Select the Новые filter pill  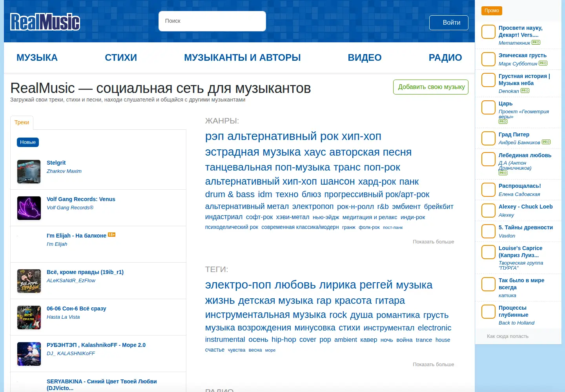(28, 142)
